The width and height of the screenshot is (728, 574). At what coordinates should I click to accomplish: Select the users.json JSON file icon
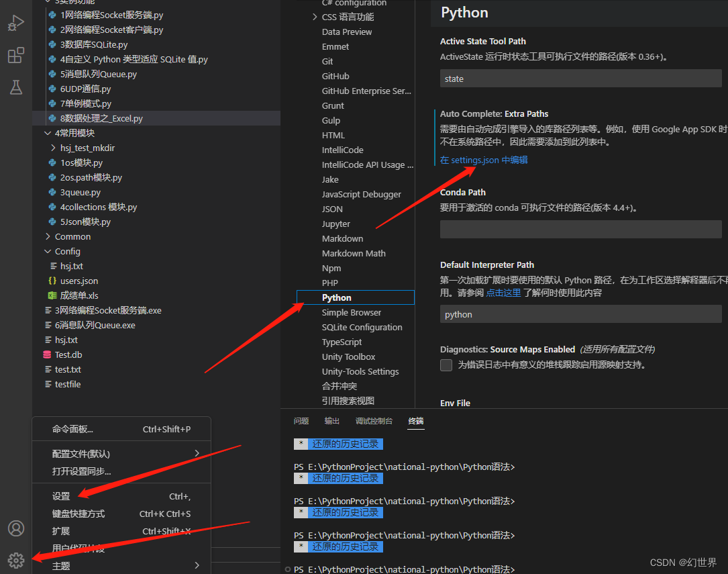point(51,281)
